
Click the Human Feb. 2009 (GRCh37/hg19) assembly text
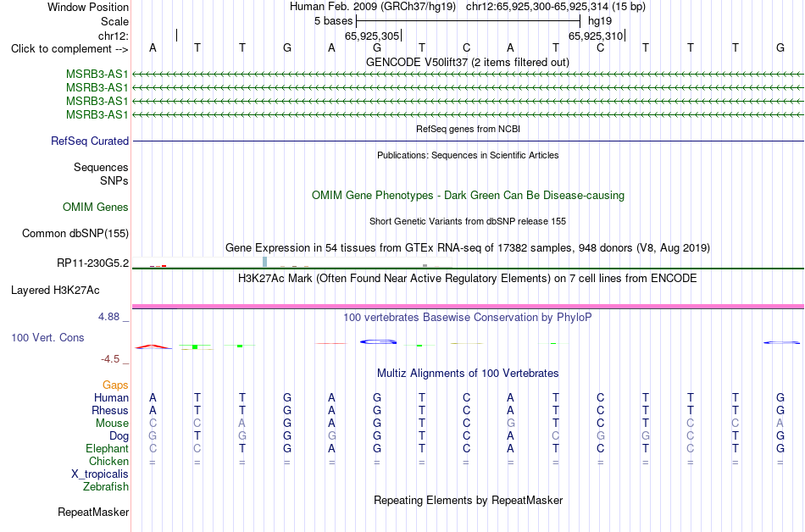pyautogui.click(x=373, y=7)
